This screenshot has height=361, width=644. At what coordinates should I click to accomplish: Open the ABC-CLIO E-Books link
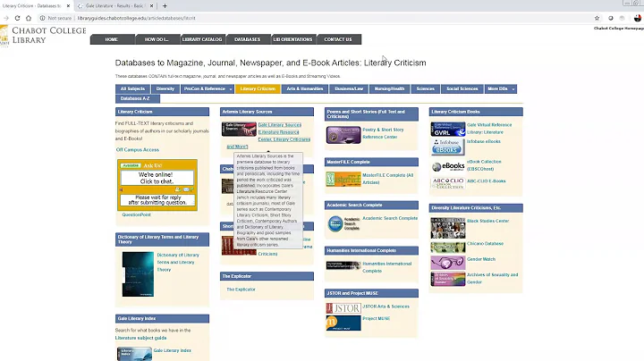[487, 180]
